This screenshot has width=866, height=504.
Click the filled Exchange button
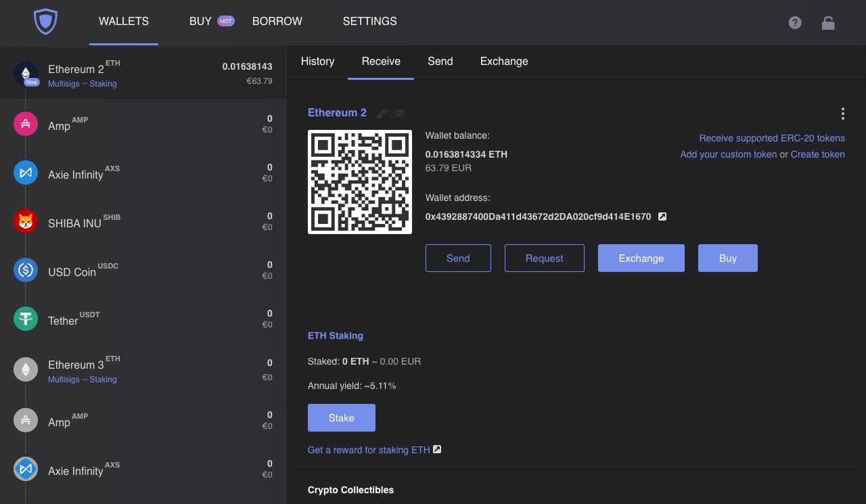point(641,258)
